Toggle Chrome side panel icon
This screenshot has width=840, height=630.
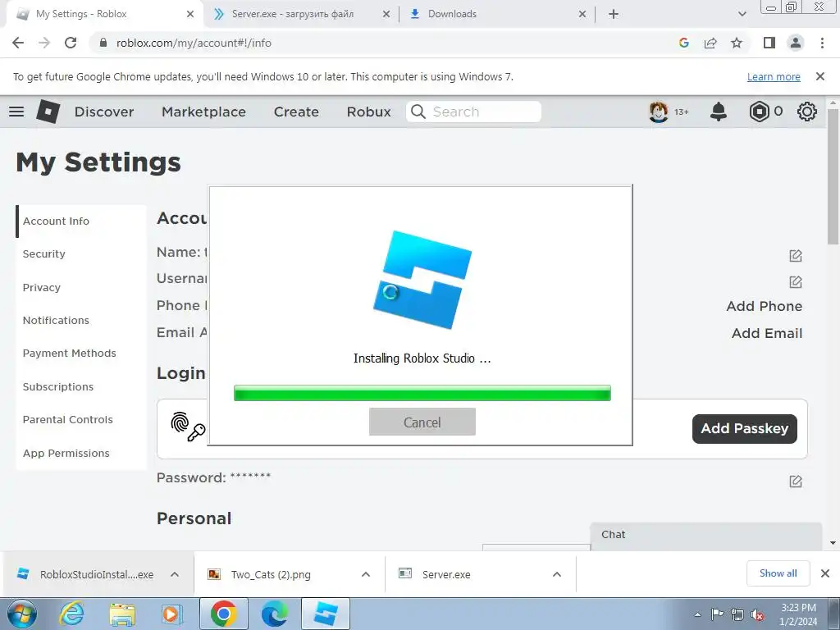[769, 43]
